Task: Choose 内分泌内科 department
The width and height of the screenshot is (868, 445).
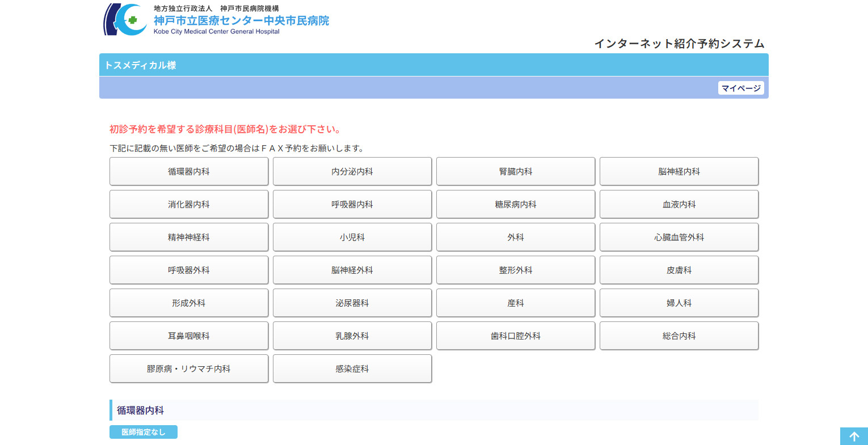Action: tap(352, 171)
